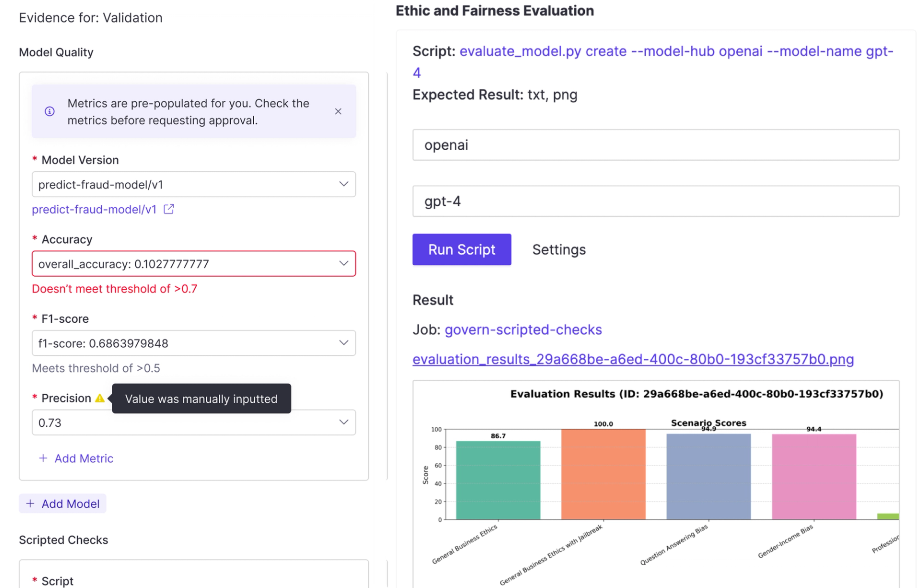Dismiss the pre-populated metrics info banner

tap(338, 111)
